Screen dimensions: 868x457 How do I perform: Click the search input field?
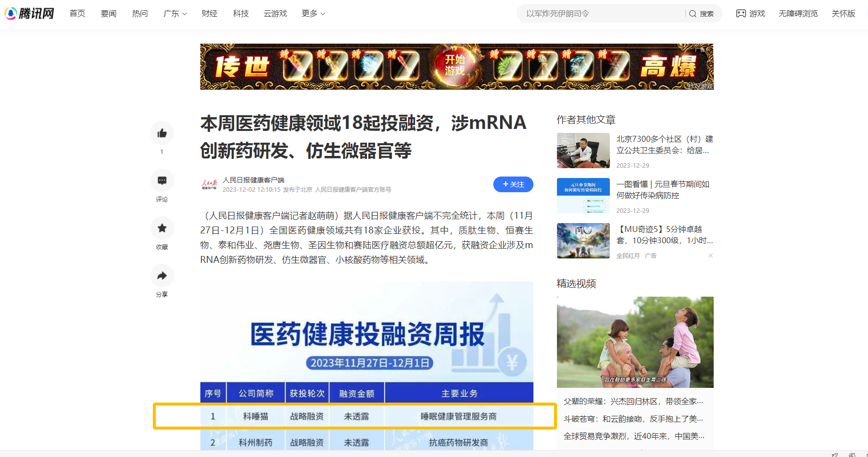point(603,14)
